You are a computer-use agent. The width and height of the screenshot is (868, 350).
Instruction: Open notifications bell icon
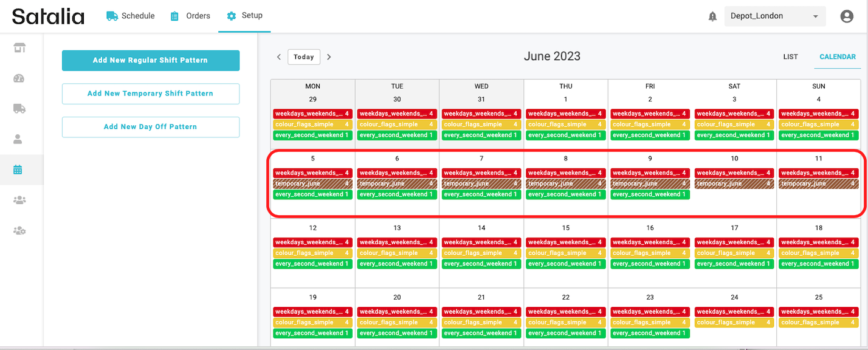(712, 16)
